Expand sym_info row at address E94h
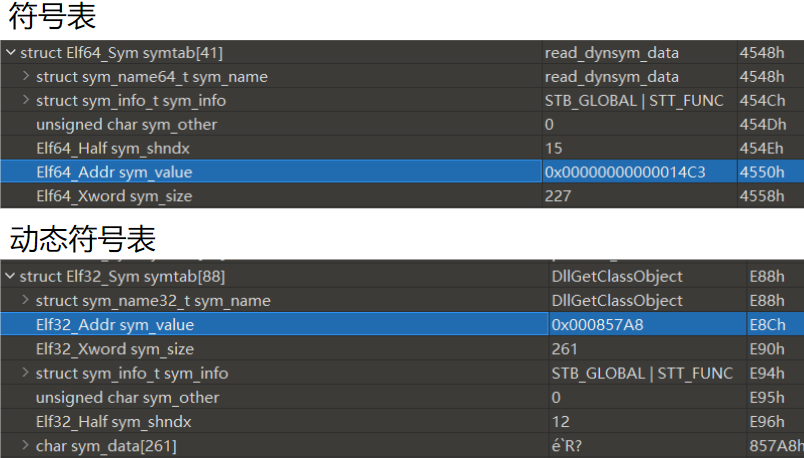The width and height of the screenshot is (804, 458). 25,373
